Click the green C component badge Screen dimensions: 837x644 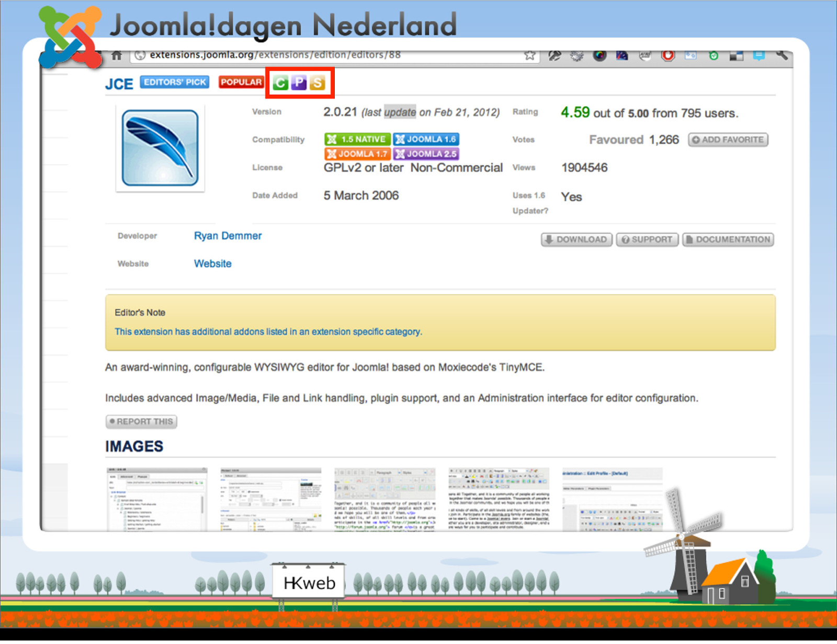point(280,83)
